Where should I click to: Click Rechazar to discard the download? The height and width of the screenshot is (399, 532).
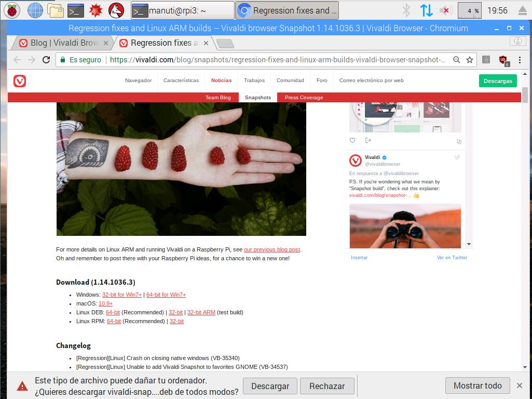[x=327, y=386]
